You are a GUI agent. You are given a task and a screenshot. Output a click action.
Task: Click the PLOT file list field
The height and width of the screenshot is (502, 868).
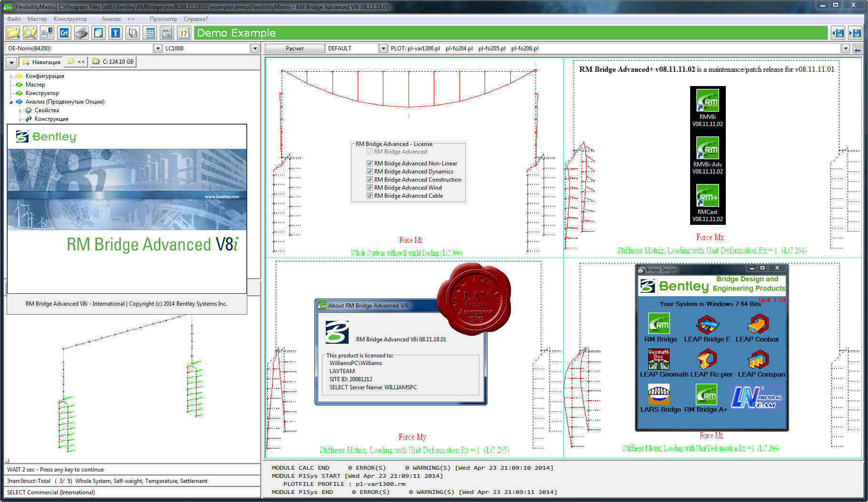click(615, 48)
